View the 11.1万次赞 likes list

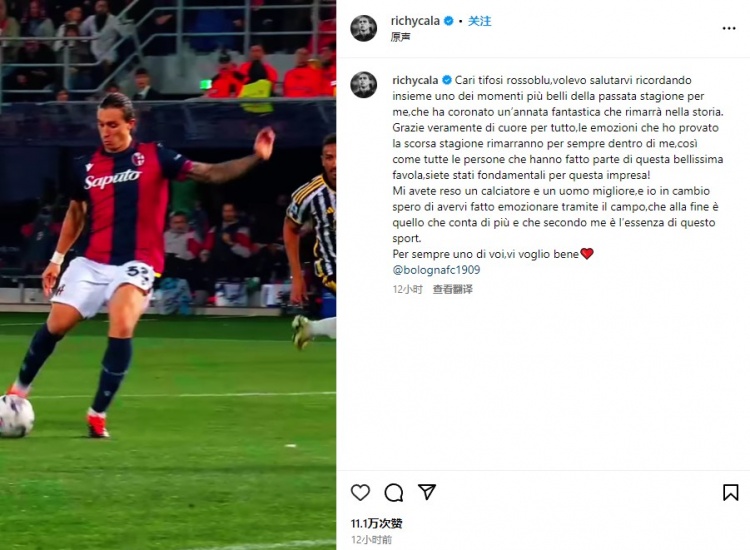coord(376,523)
